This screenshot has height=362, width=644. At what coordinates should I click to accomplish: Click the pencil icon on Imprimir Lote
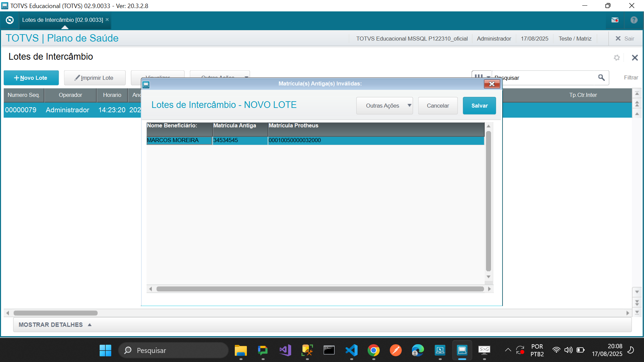coord(77,78)
